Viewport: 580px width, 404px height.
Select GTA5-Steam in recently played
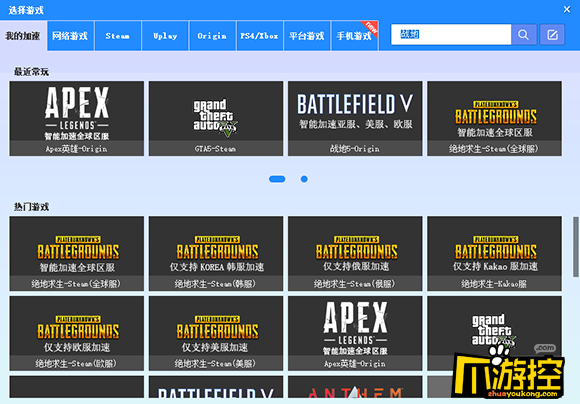click(x=216, y=118)
